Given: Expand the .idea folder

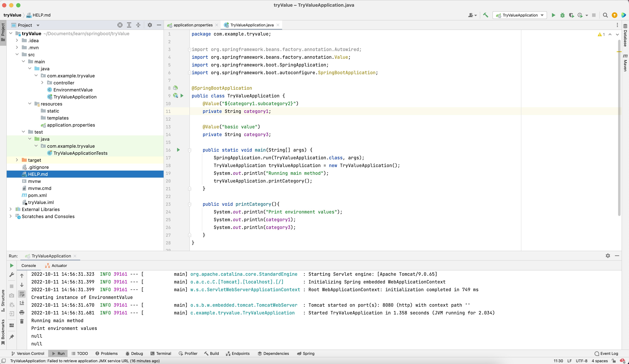Looking at the screenshot, I should (x=17, y=40).
